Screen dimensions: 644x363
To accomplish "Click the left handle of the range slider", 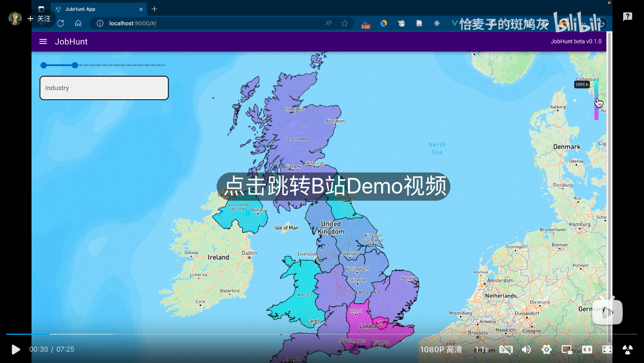I will click(43, 65).
